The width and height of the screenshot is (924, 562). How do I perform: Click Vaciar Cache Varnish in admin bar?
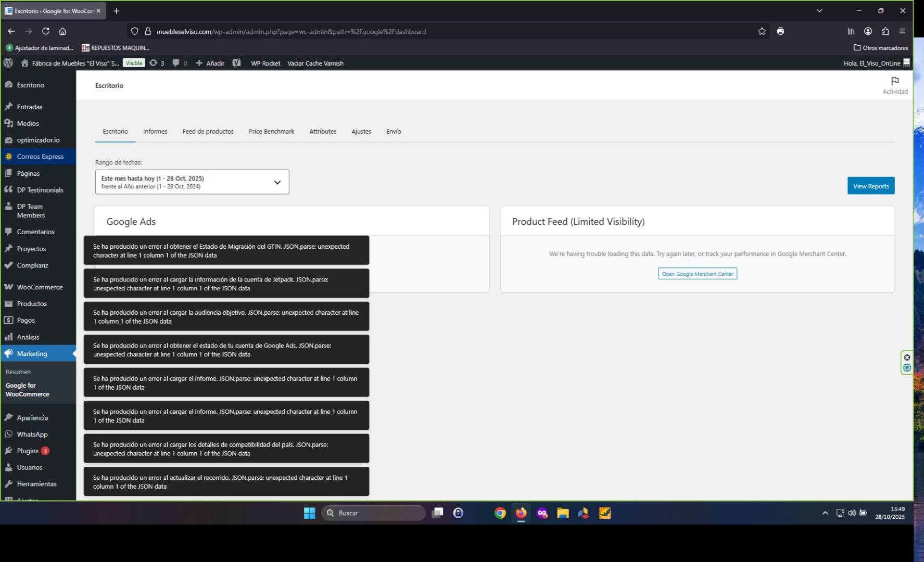(315, 63)
